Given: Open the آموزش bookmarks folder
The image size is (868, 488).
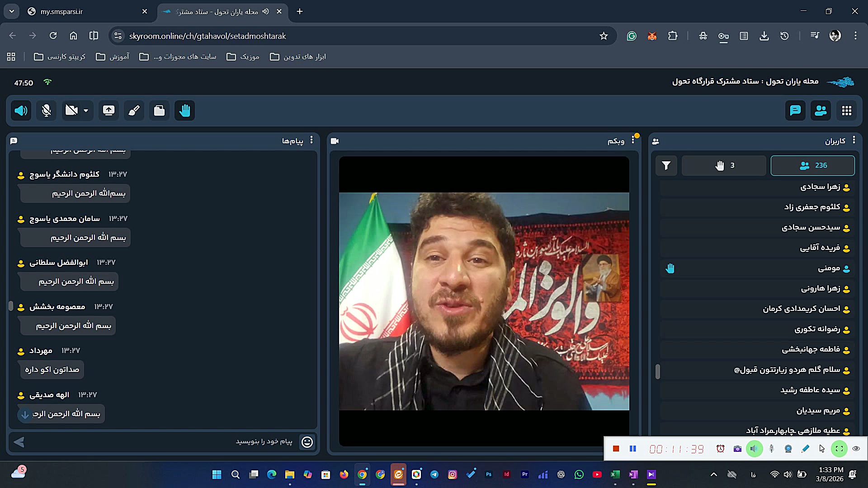Looking at the screenshot, I should click(x=113, y=57).
